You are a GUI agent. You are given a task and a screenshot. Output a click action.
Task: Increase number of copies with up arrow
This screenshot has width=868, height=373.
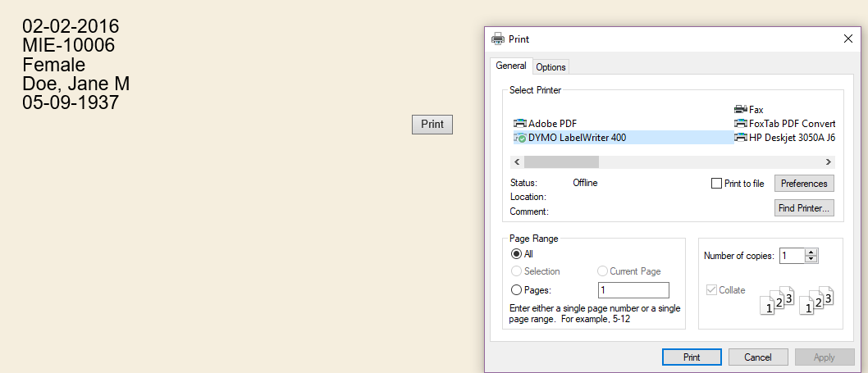pyautogui.click(x=811, y=252)
